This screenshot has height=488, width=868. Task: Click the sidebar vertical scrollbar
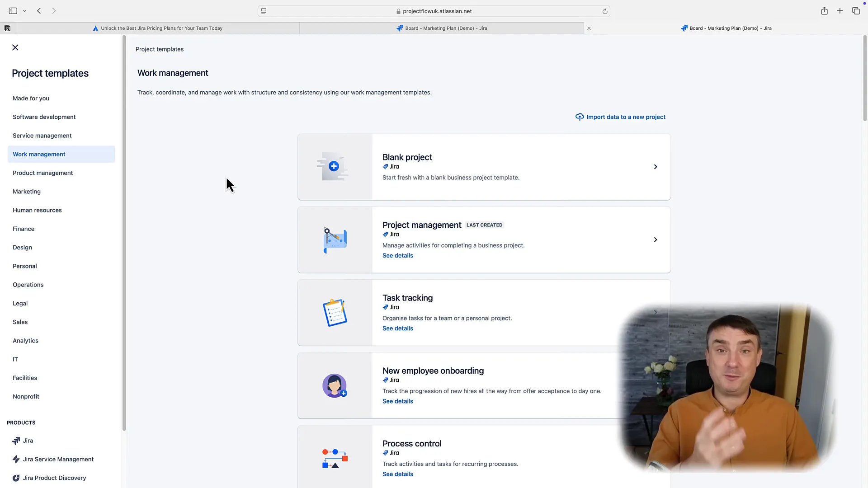(x=124, y=233)
